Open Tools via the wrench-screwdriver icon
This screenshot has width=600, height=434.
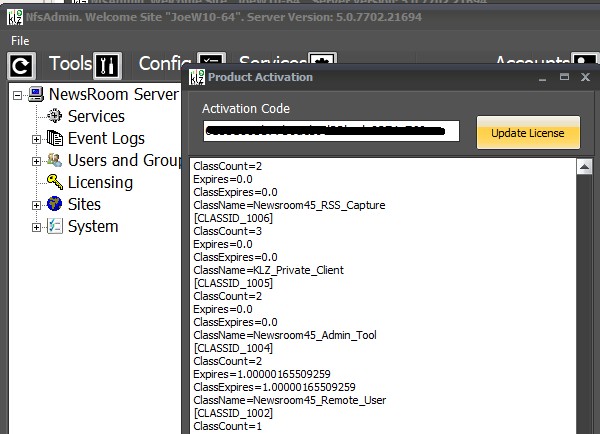[x=108, y=66]
